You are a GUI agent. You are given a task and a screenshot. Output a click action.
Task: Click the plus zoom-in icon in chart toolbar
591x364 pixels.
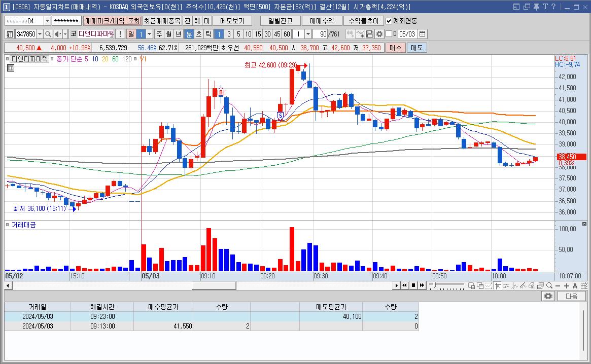[567, 285]
